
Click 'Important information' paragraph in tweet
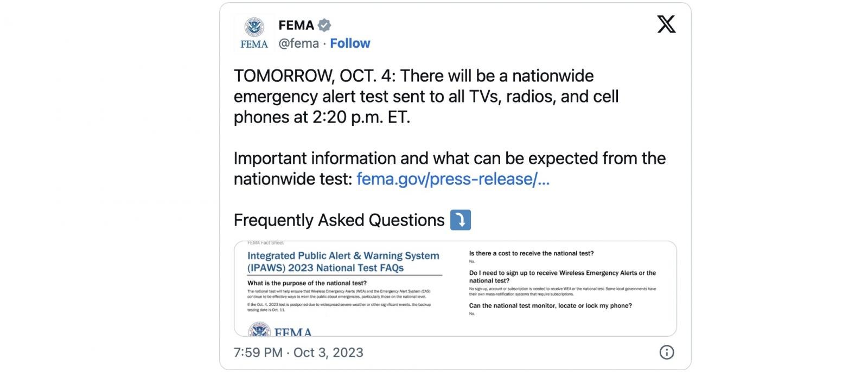450,169
